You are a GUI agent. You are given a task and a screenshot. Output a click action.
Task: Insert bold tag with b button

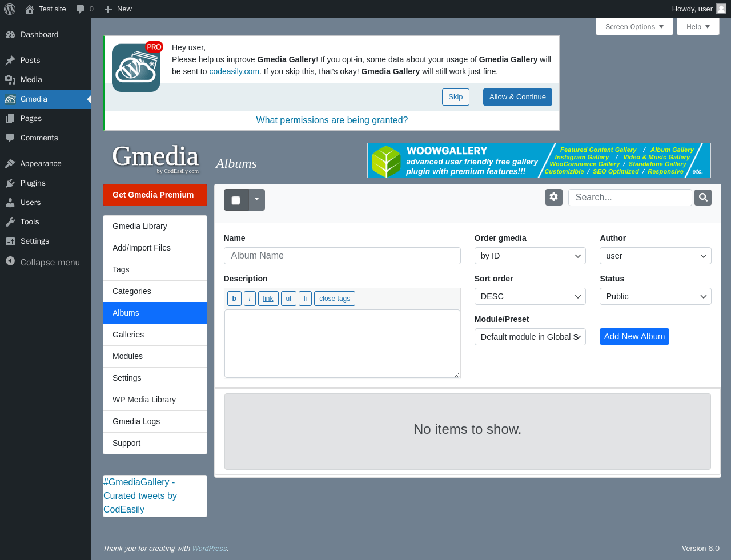pos(234,299)
